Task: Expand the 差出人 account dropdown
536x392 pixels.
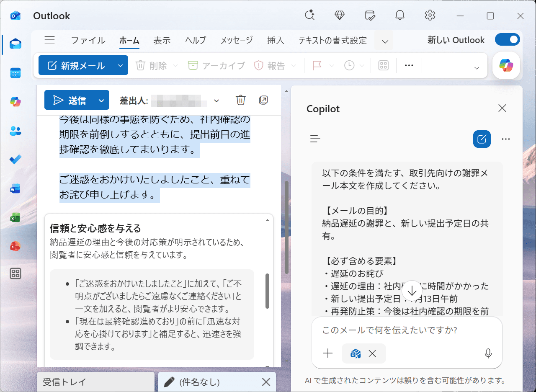Action: click(x=216, y=101)
